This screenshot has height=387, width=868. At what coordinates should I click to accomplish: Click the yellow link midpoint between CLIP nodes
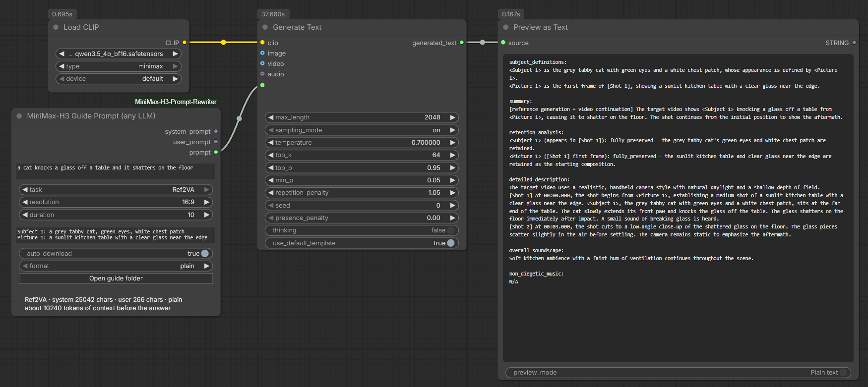coord(224,43)
